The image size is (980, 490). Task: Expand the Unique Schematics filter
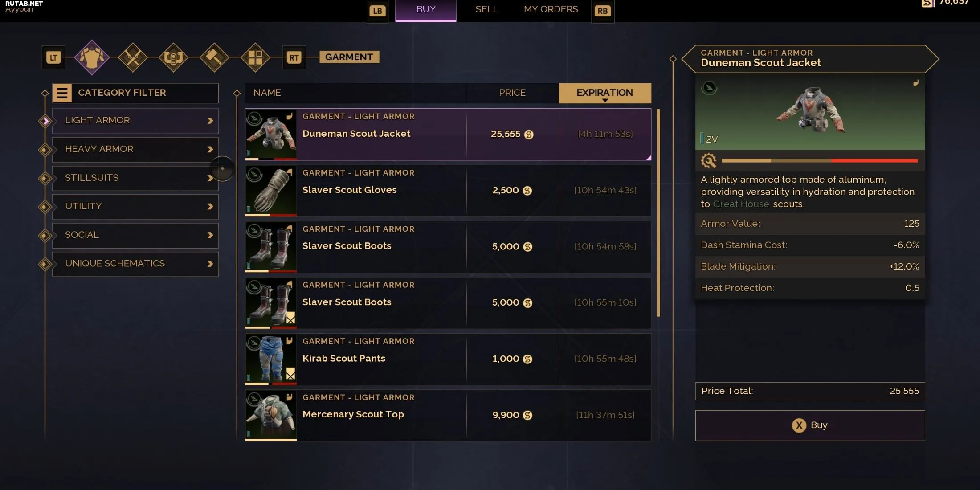(135, 264)
